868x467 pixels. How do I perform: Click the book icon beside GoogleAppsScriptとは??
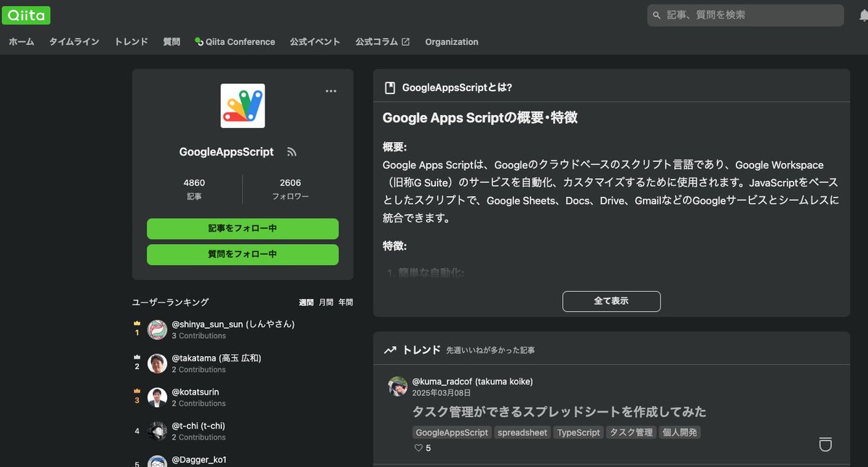tap(388, 86)
